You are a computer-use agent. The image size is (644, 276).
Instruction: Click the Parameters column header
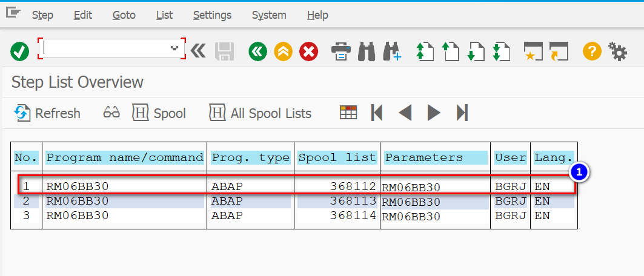click(x=436, y=157)
